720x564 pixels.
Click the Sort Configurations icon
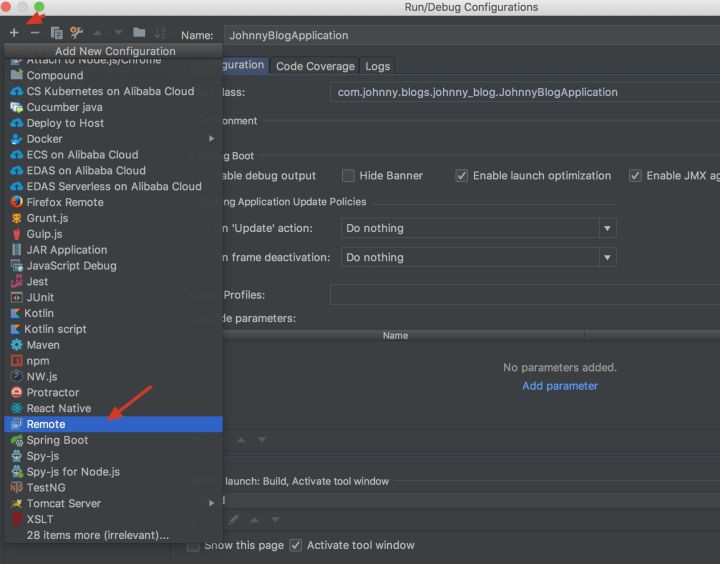tap(160, 33)
